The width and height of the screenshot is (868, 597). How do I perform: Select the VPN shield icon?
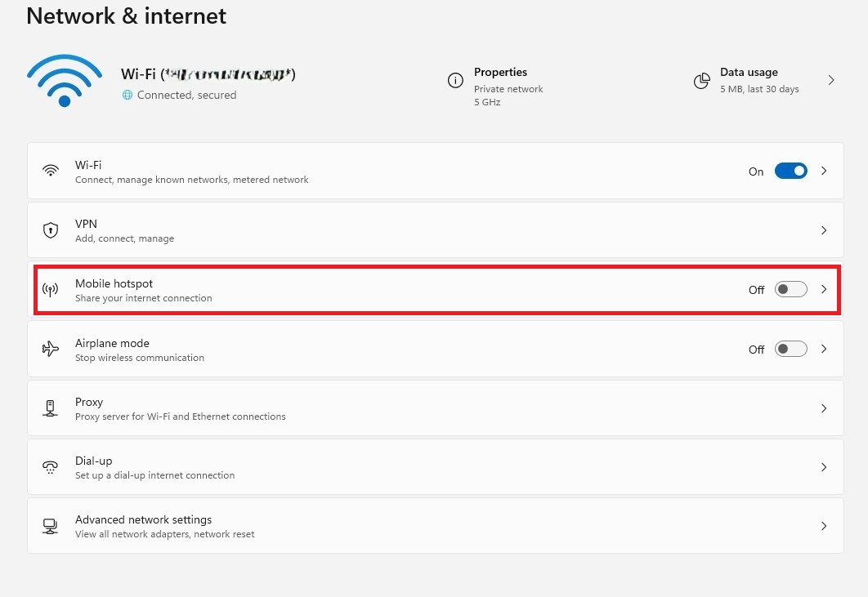point(51,229)
